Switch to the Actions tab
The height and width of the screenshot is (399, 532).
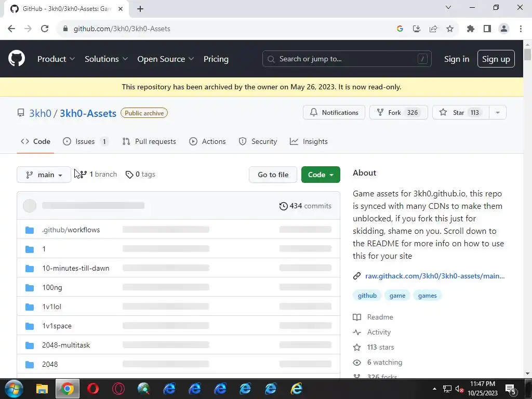[207, 141]
